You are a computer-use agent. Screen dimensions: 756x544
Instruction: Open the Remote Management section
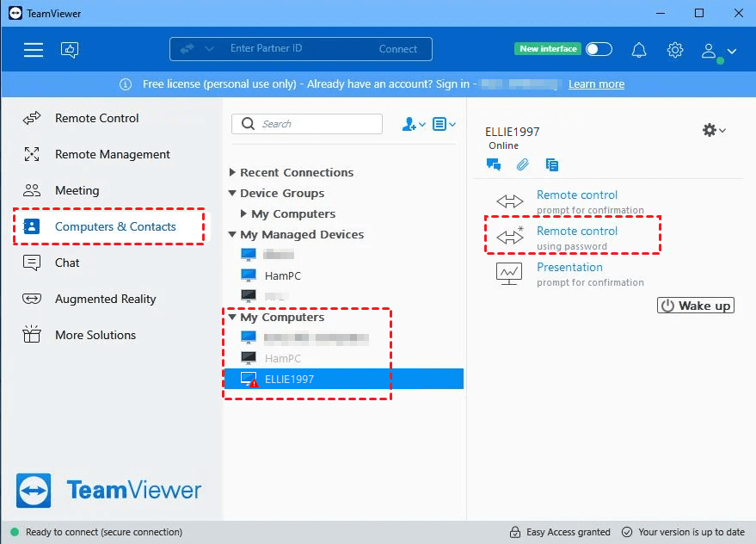113,154
